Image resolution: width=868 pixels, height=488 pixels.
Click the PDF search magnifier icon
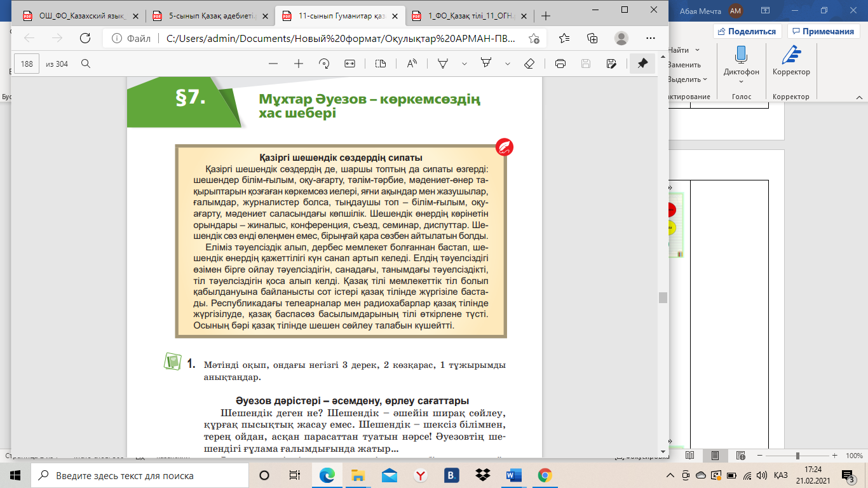point(85,64)
